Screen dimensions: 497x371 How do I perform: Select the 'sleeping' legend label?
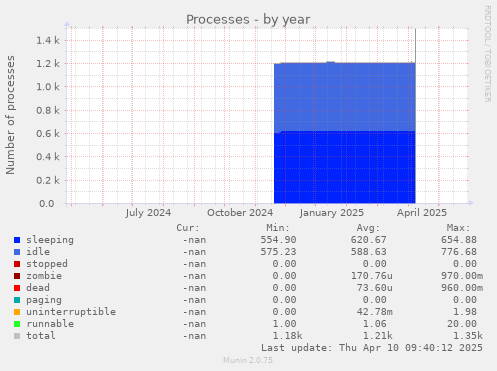pyautogui.click(x=50, y=240)
